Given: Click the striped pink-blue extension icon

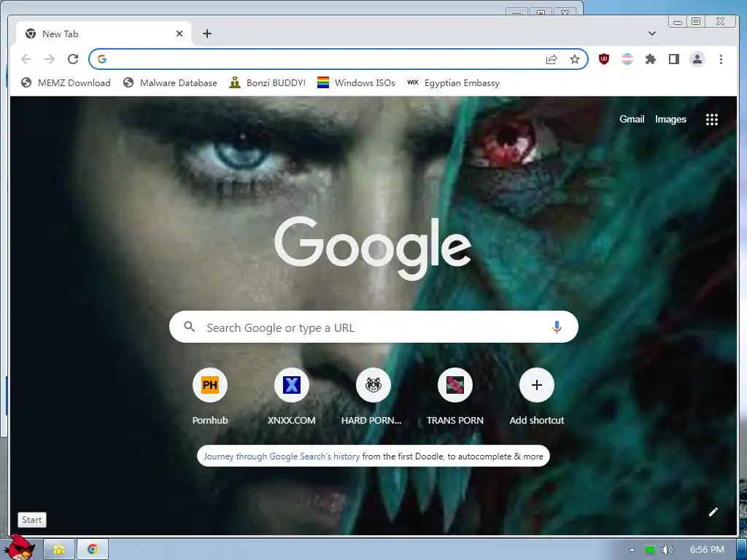Looking at the screenshot, I should tap(627, 59).
